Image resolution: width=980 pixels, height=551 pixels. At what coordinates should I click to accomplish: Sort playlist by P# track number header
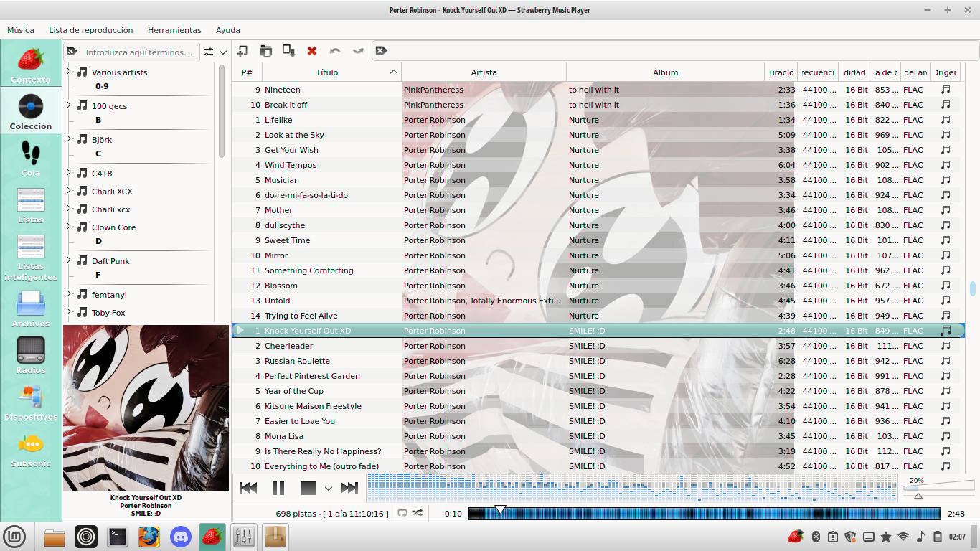(x=247, y=72)
